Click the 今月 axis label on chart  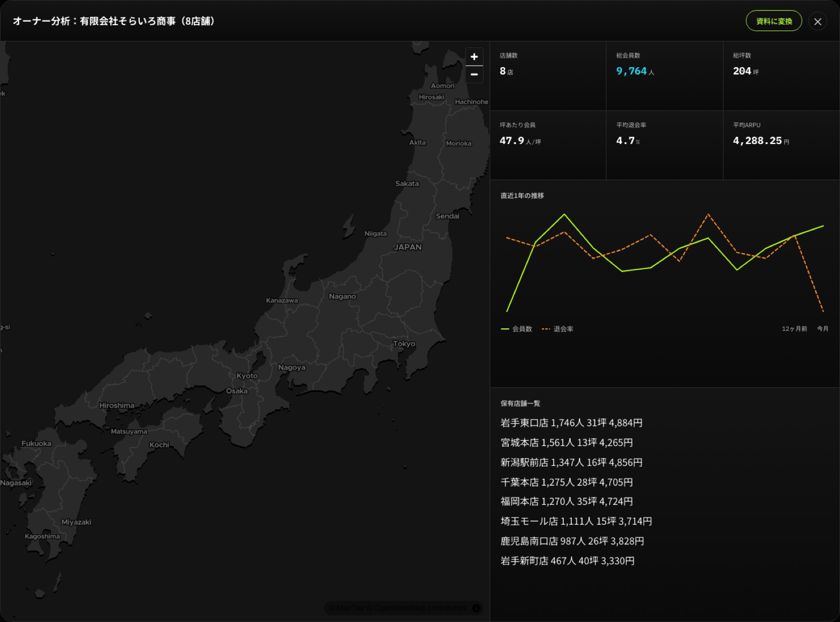coord(823,329)
